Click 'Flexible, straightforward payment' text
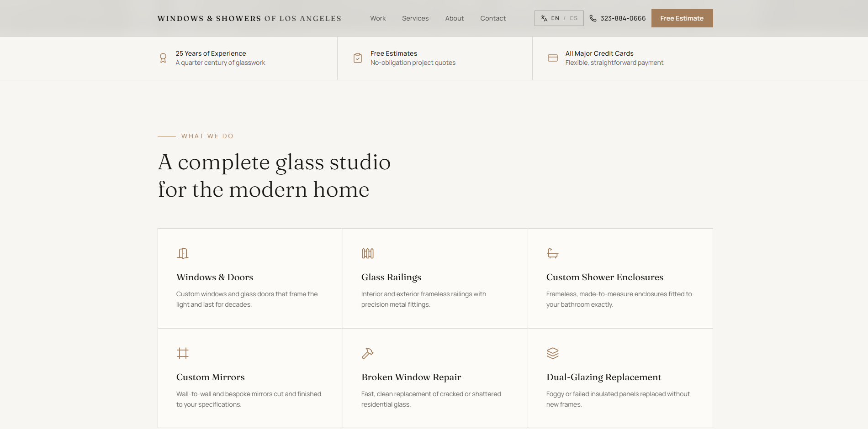This screenshot has height=429, width=868. (x=614, y=63)
